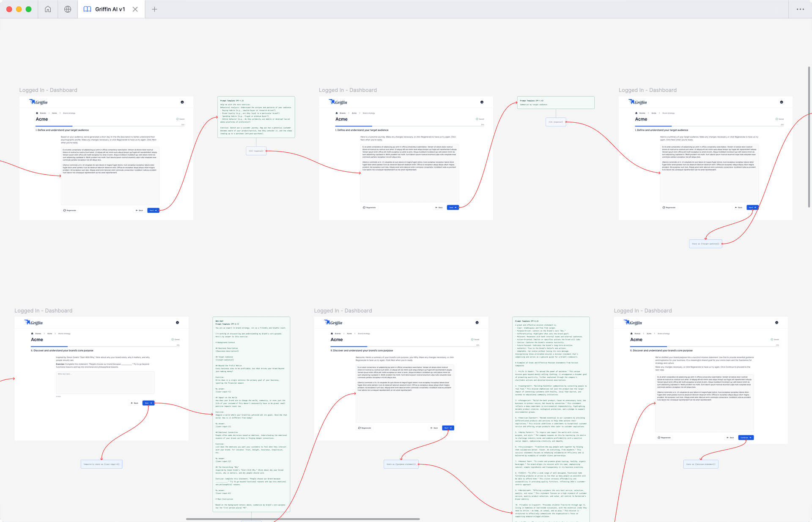
Task: Click Regenerate in the mission statement frame
Action: tap(664, 437)
